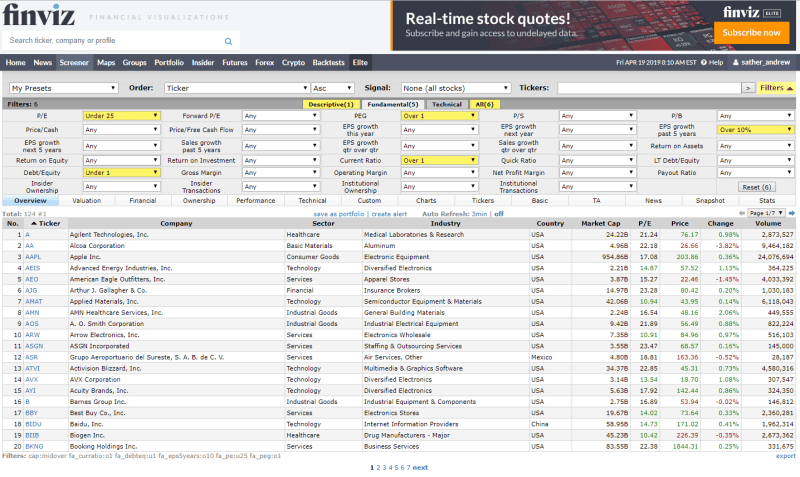Viewport: 800px width, 477px height.
Task: Open the Page 1/7 dropdown
Action: tap(766, 213)
